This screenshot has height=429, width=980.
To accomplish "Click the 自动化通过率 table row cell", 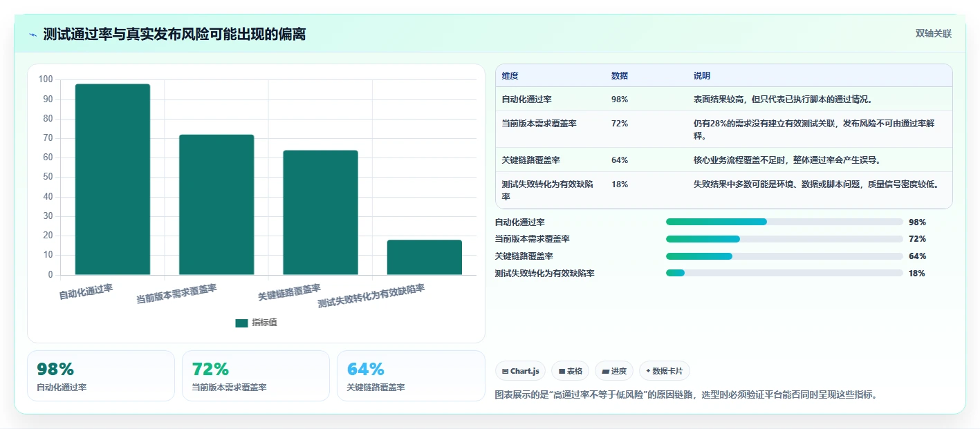I will [x=527, y=99].
